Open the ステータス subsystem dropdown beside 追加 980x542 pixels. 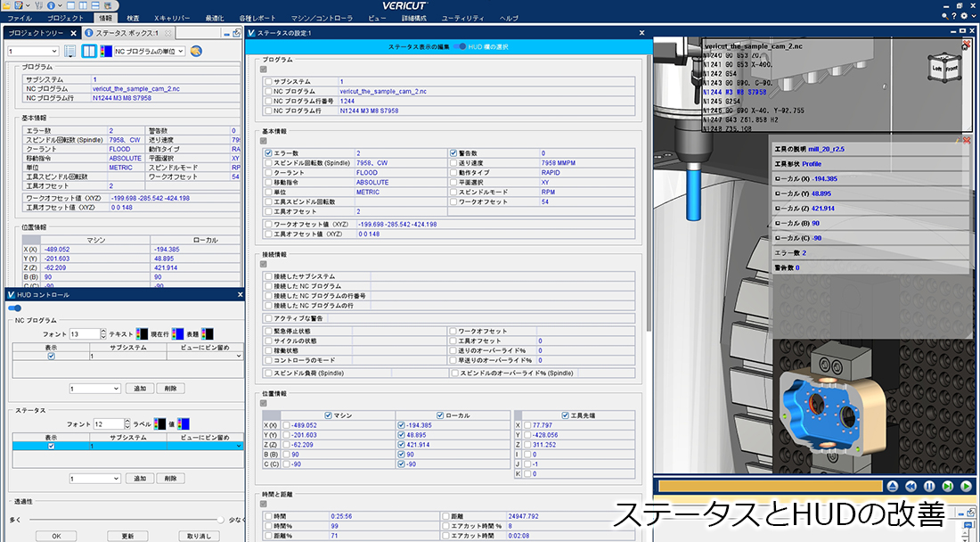(94, 478)
